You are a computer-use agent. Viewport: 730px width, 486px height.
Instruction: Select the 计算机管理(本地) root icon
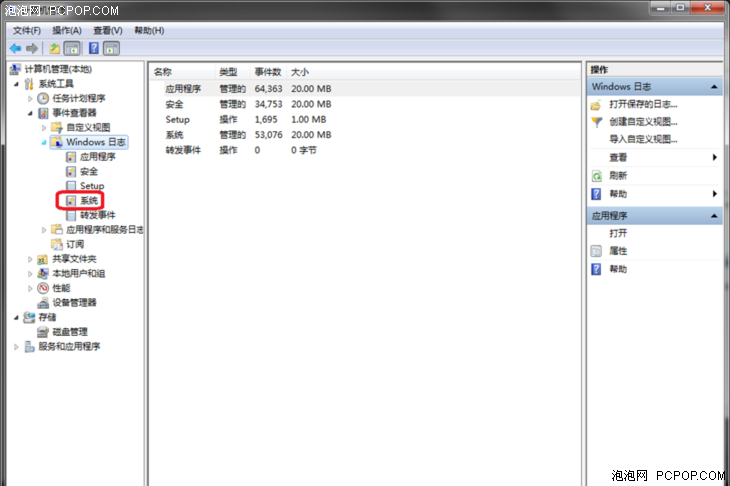click(x=15, y=69)
